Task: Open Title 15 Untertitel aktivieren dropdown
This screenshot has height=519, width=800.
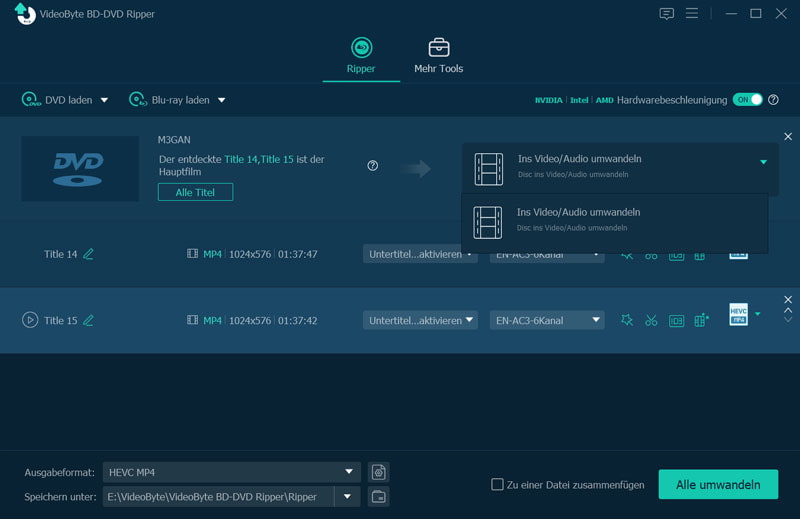Action: click(x=420, y=320)
